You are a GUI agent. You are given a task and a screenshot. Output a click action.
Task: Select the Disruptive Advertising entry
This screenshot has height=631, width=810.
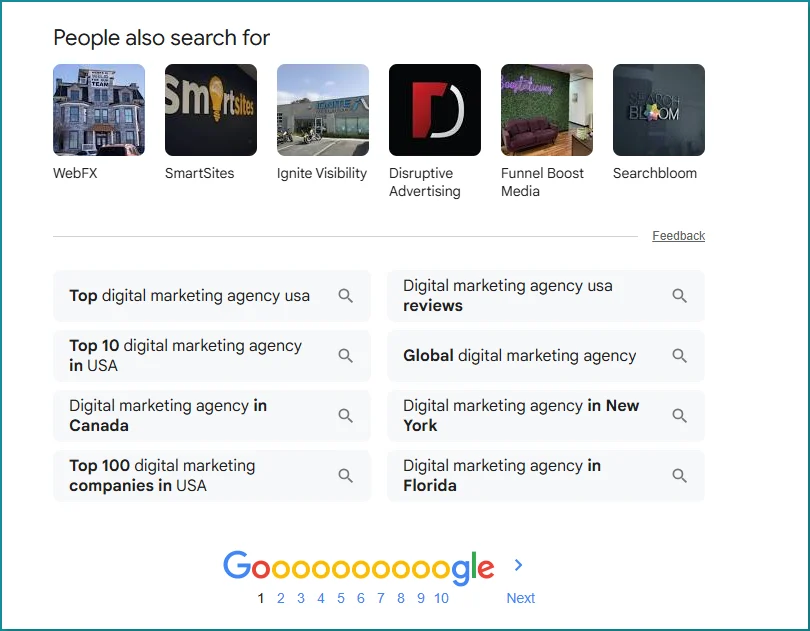[x=434, y=109]
